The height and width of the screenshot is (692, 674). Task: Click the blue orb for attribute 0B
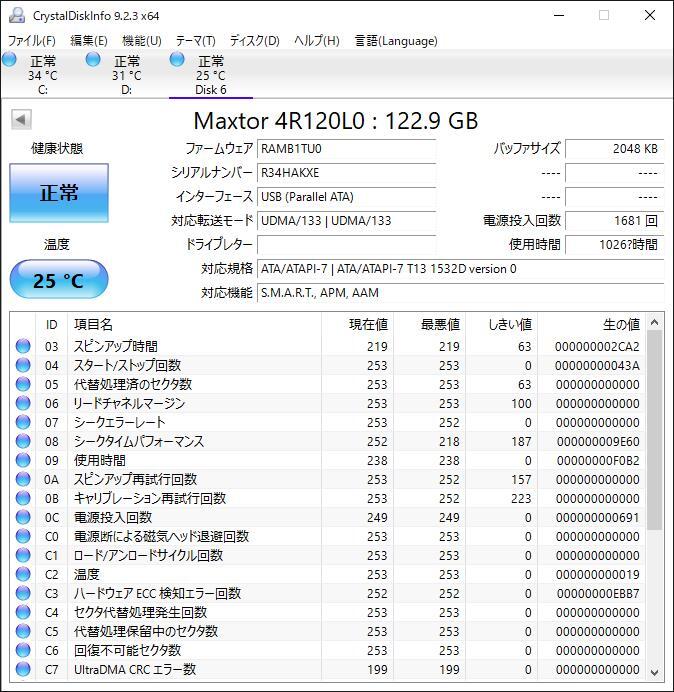23,498
